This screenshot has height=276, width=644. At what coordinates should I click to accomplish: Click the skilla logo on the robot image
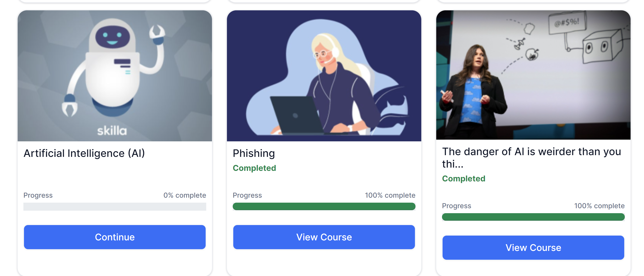[112, 131]
